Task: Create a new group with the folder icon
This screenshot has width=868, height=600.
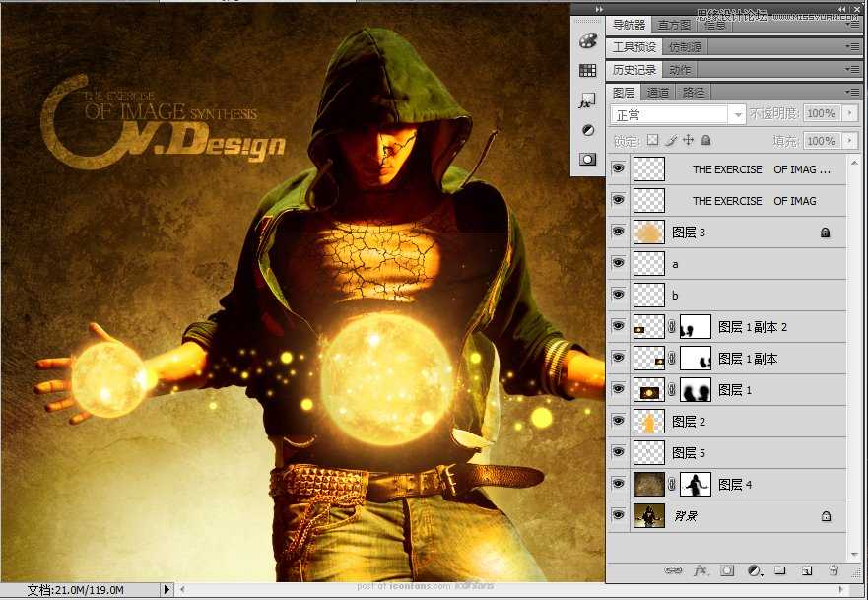Action: pos(780,570)
